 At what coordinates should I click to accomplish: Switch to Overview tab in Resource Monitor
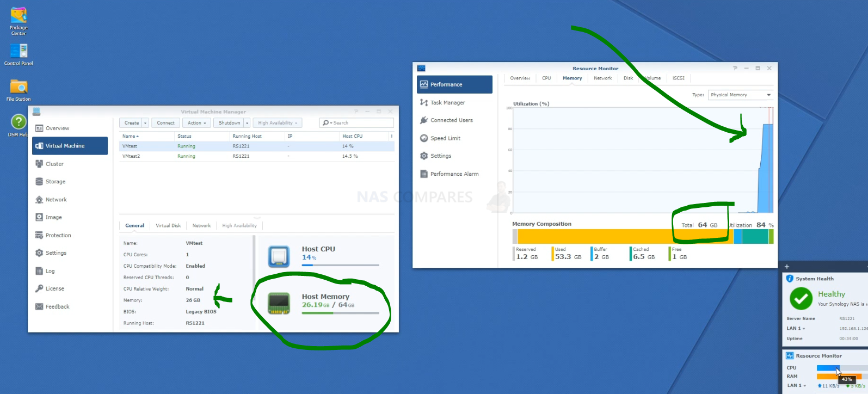520,78
